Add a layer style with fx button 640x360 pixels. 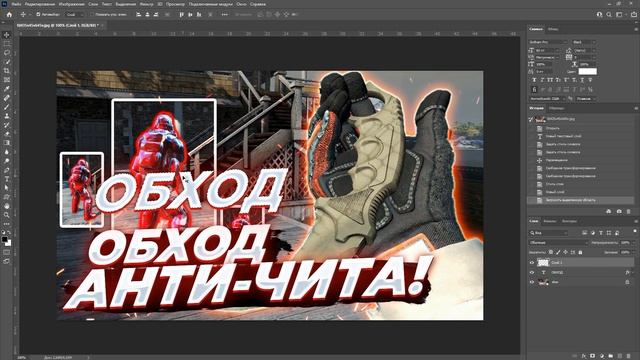(x=584, y=356)
